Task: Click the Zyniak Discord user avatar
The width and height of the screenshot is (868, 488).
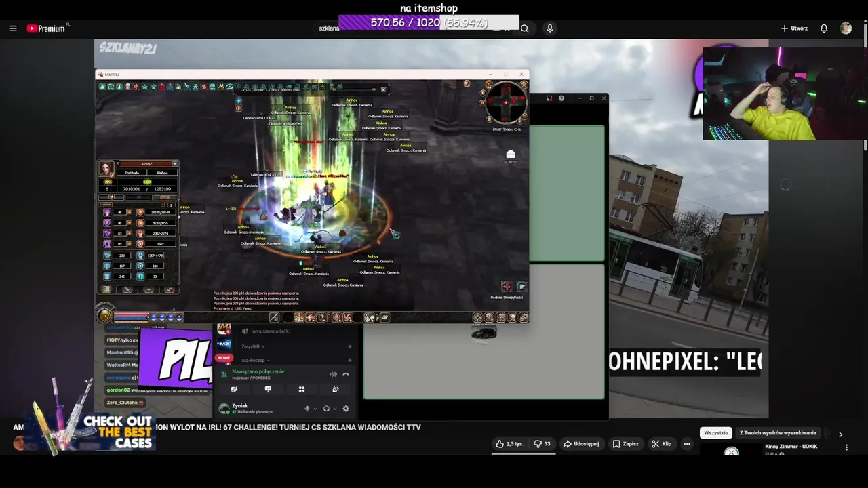Action: pos(224,408)
